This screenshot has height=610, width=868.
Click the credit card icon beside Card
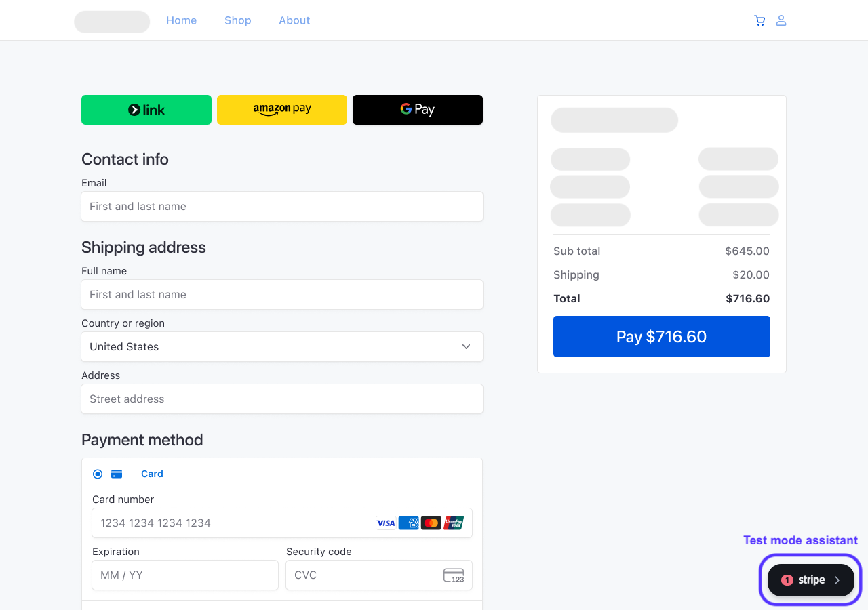(117, 474)
